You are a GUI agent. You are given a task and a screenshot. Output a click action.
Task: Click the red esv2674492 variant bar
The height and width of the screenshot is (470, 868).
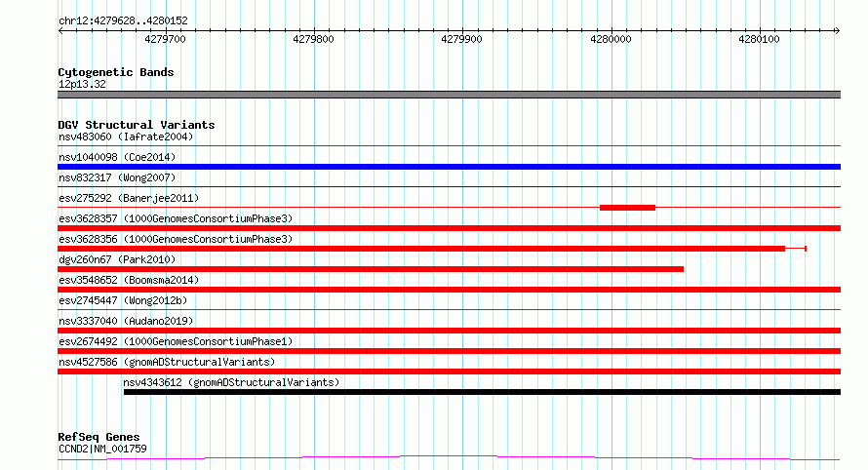[449, 351]
